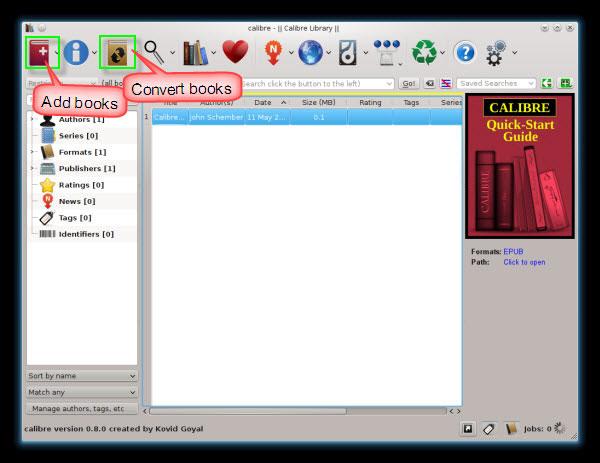Screen dimensions: 600x463
Task: Select the John Schember author cell
Action: pyautogui.click(x=216, y=117)
